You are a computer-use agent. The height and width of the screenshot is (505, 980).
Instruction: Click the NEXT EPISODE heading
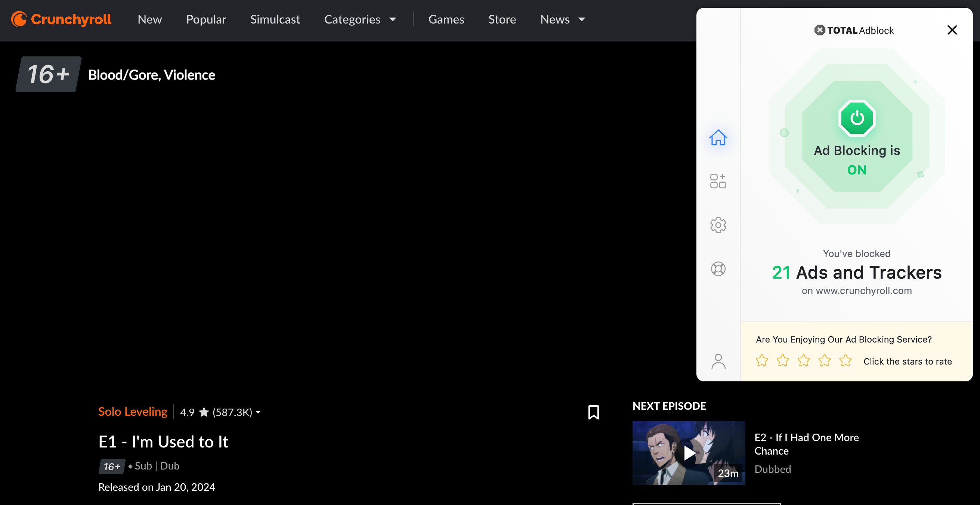[669, 406]
